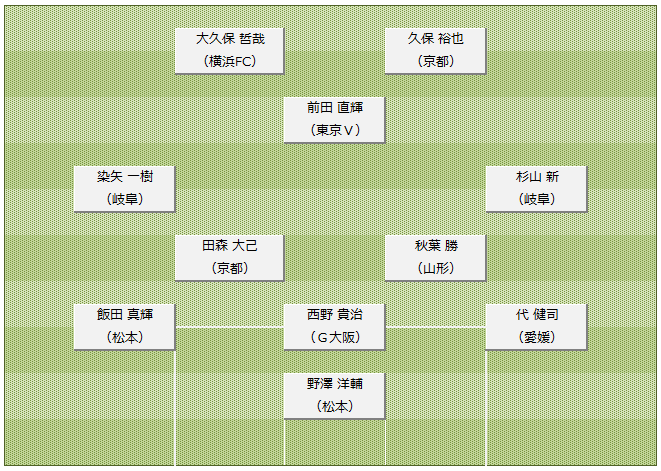Select the 染矢 一樹 (岐阜) player box
The width and height of the screenshot is (661, 471).
click(124, 188)
